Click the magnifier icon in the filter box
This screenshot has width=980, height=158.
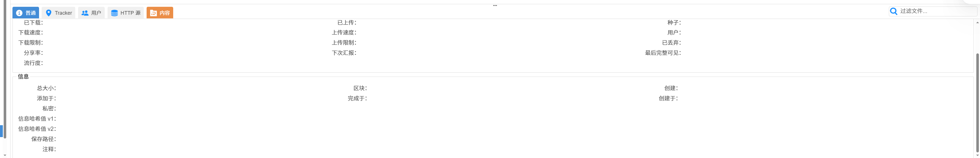pos(894,11)
